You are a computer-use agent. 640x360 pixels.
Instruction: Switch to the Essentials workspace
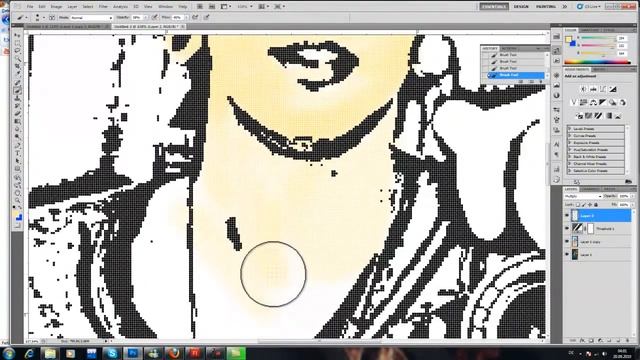(494, 7)
